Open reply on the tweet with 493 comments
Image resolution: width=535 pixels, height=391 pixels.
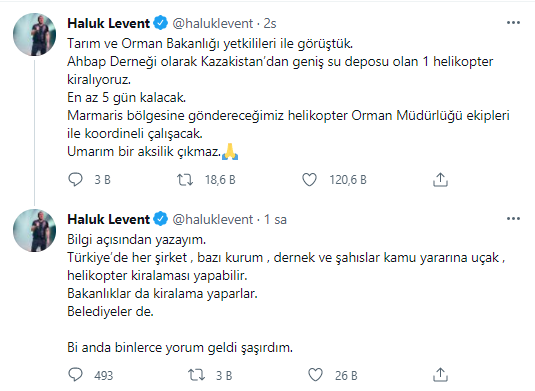point(75,375)
